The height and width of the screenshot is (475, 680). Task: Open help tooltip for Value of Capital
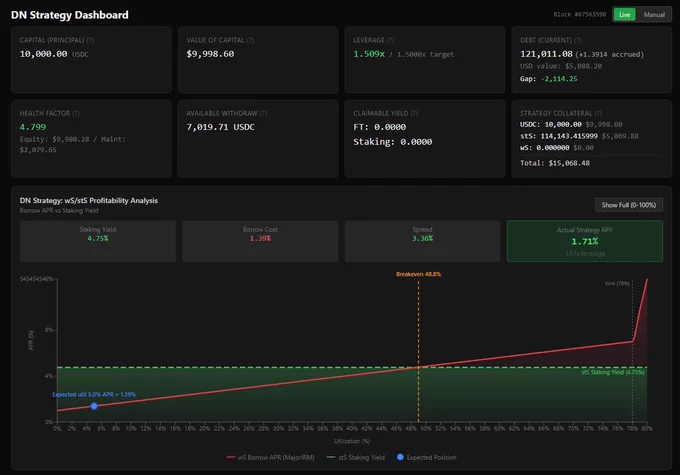(250, 40)
